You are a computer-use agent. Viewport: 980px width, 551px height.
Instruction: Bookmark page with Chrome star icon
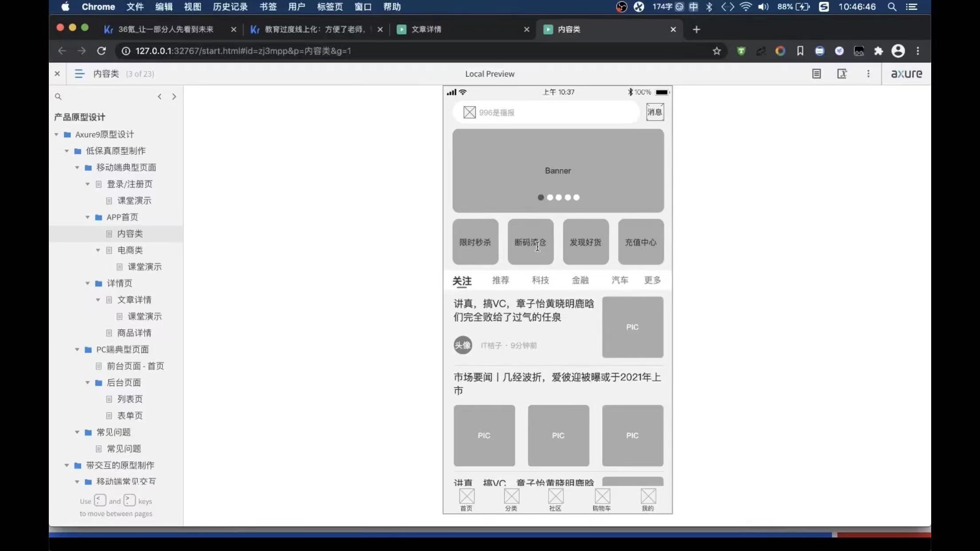coord(716,51)
